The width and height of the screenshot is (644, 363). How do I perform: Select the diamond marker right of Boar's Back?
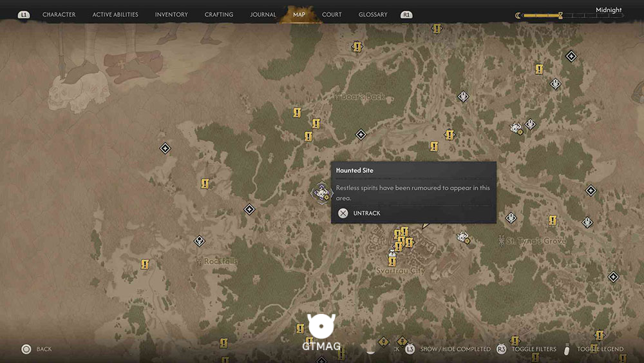(x=361, y=134)
